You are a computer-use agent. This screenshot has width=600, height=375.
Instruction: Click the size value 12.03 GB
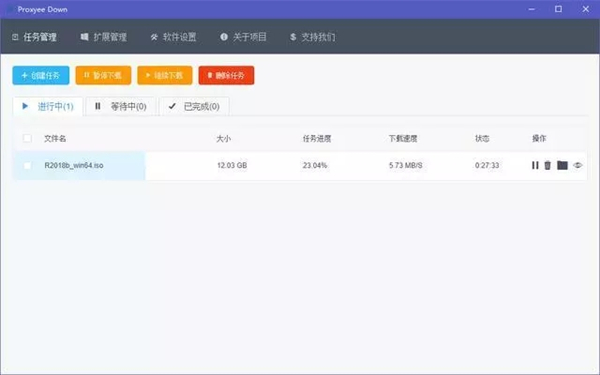[232, 165]
